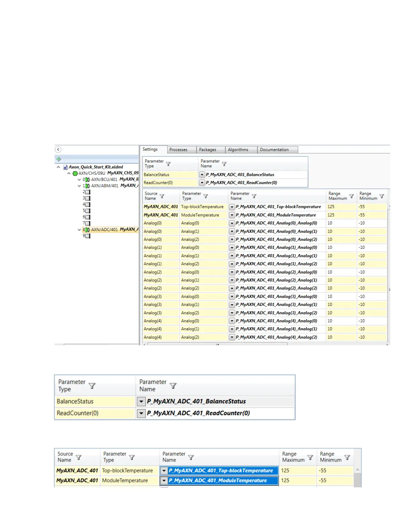Screen dimensions: 411x532
Task: Click the green plus add icon
Action: [59, 159]
